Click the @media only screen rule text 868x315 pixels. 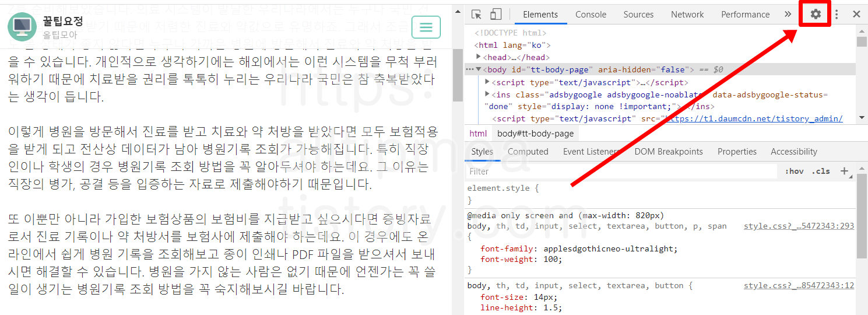point(565,215)
